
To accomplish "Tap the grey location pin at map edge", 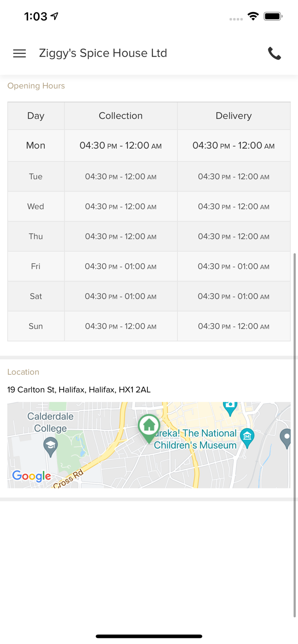I will (x=286, y=438).
